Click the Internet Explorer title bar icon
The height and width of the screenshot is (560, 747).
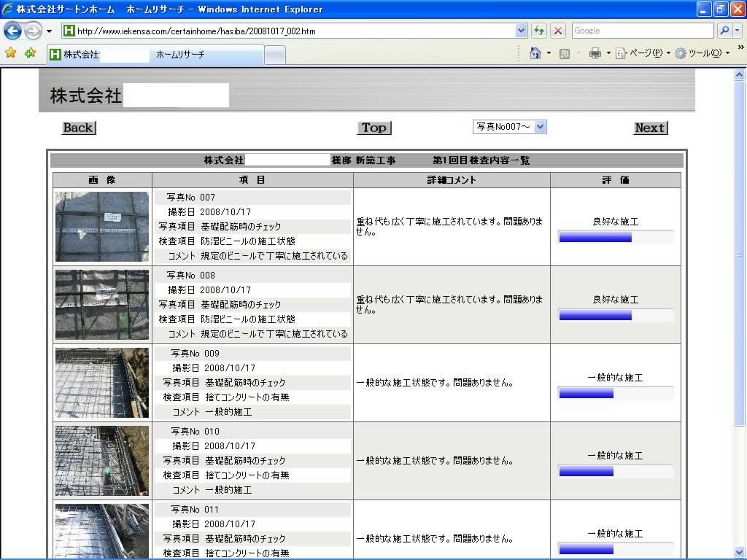[7, 9]
